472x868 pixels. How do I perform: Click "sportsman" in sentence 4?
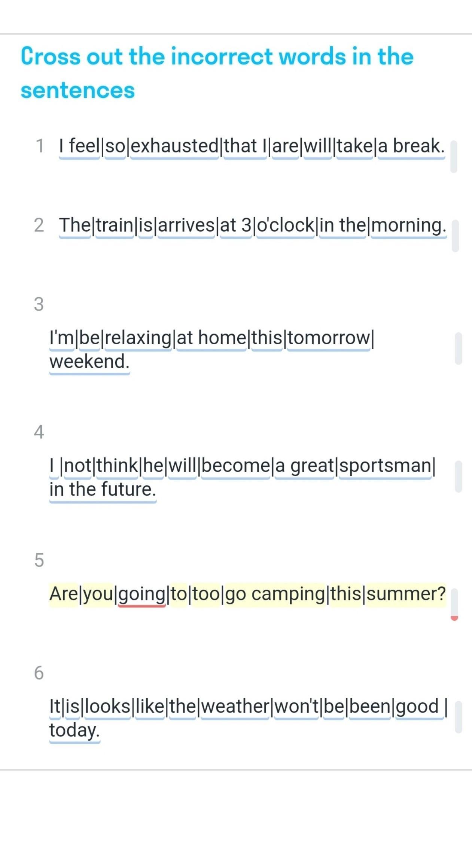pos(385,466)
